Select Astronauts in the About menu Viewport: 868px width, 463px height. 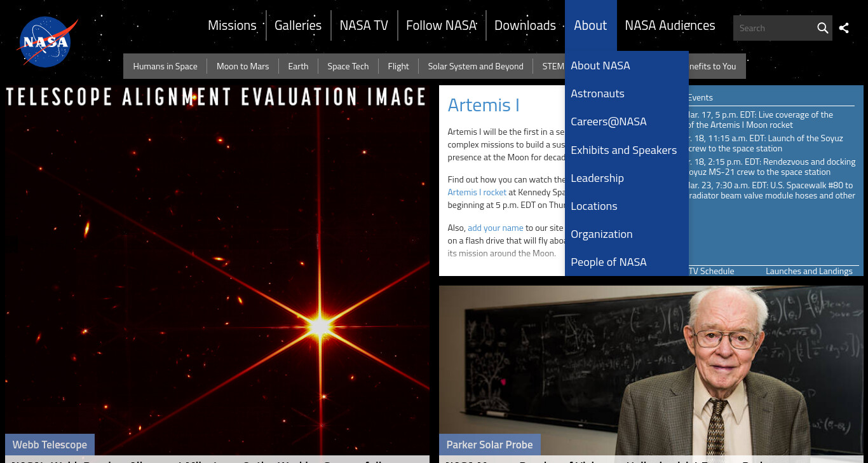pos(627,93)
